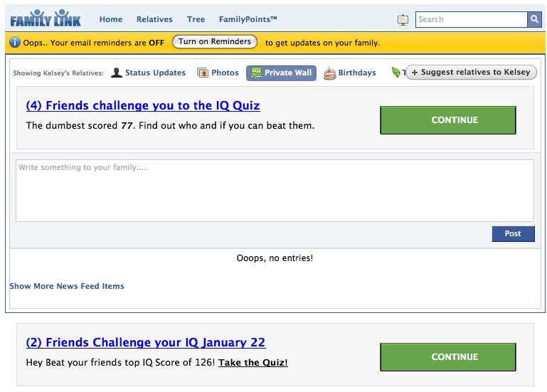Turn on Reminders button
Image resolution: width=547 pixels, height=392 pixels.
(x=215, y=41)
